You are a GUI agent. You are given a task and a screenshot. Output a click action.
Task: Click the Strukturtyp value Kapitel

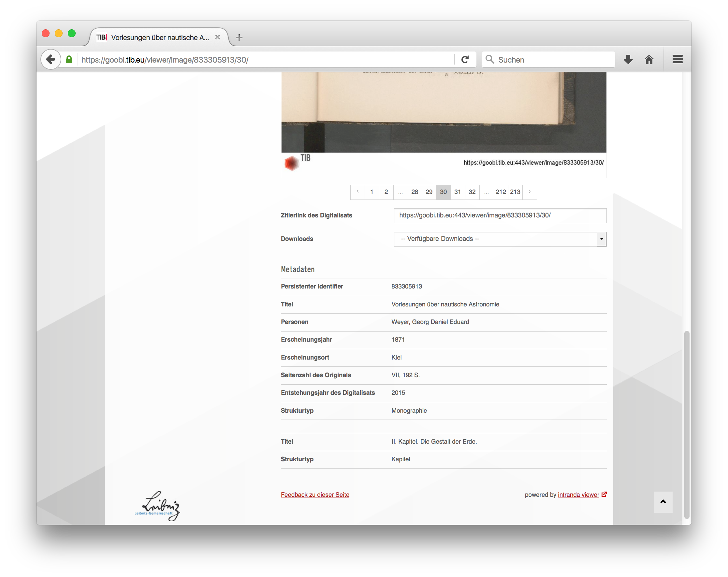tap(401, 459)
